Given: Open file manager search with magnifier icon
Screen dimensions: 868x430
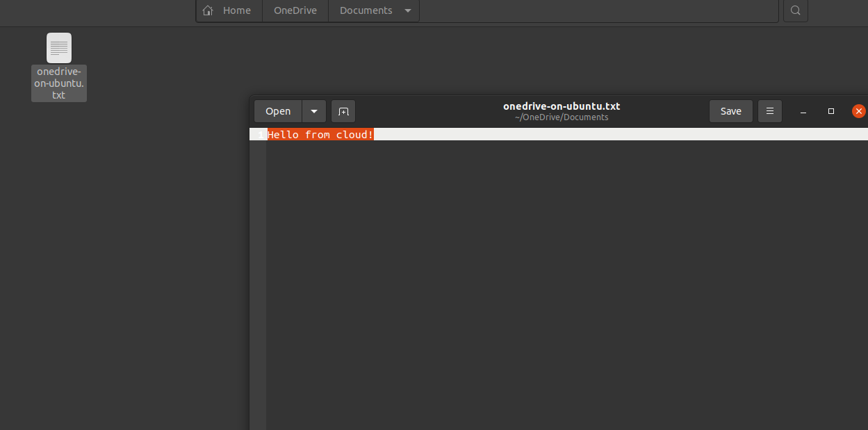Looking at the screenshot, I should pyautogui.click(x=796, y=10).
